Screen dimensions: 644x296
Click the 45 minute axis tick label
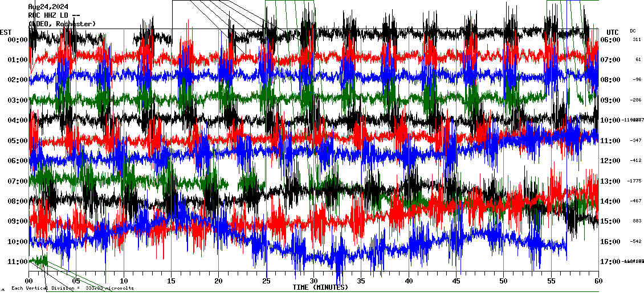coord(456,281)
